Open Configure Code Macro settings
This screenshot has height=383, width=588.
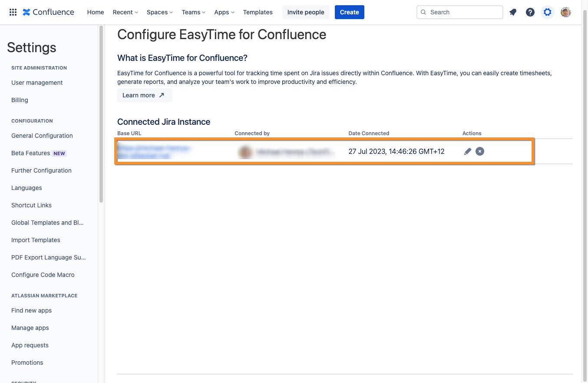(43, 275)
